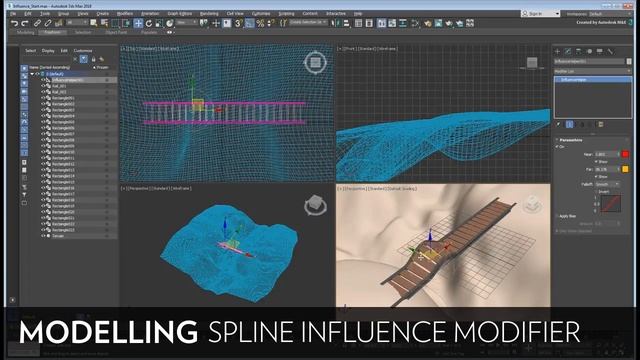The height and width of the screenshot is (360, 640).
Task: Open the Create panel plus icon
Action: click(558, 51)
